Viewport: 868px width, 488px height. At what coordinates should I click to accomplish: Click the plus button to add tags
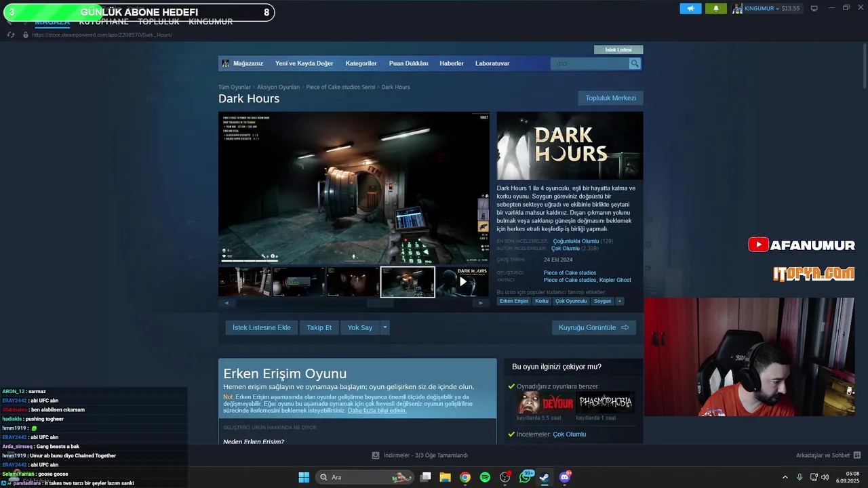coord(619,301)
